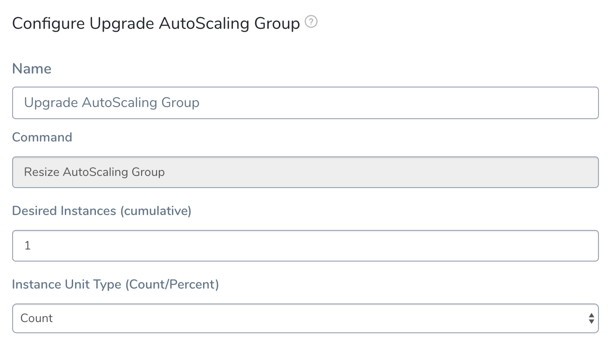Screen dimensions: 612x364
Task: Show tooltip via icon beside the title
Action: 311,22
